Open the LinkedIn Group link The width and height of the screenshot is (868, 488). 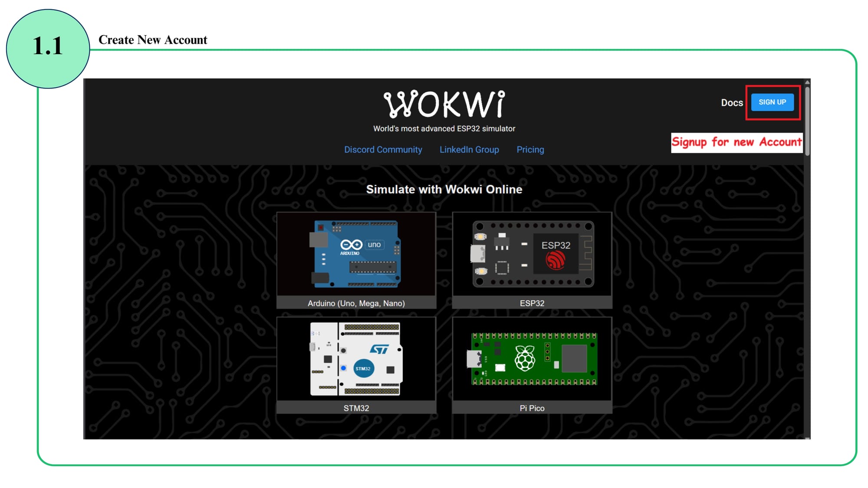[469, 150]
